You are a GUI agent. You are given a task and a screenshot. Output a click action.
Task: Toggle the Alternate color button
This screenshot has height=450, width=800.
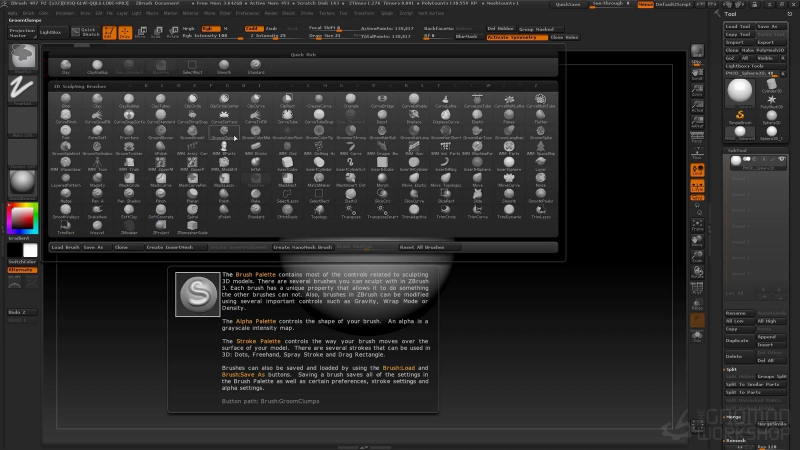pyautogui.click(x=22, y=269)
